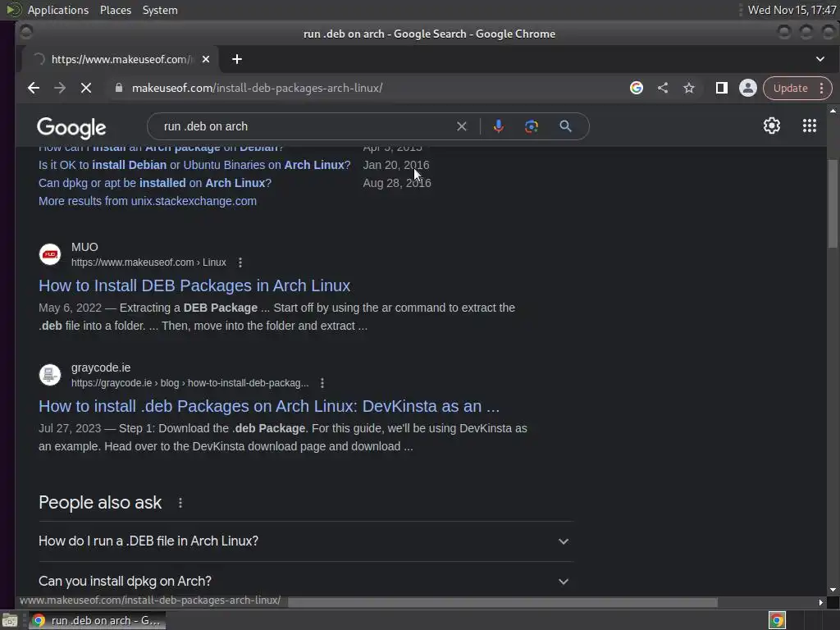Toggle the Chrome side panel
The width and height of the screenshot is (840, 630).
coord(722,88)
